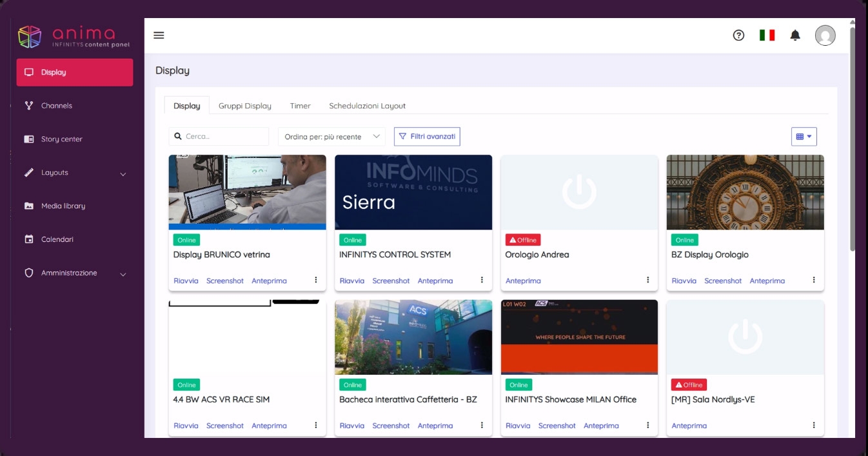Click Anteprima for Display BRUNICO vetrina

tap(269, 281)
